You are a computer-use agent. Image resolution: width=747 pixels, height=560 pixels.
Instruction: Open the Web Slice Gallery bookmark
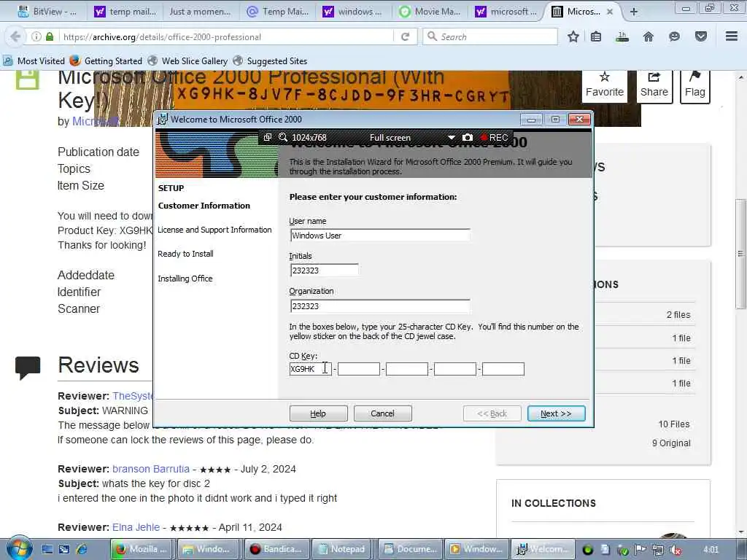click(187, 61)
